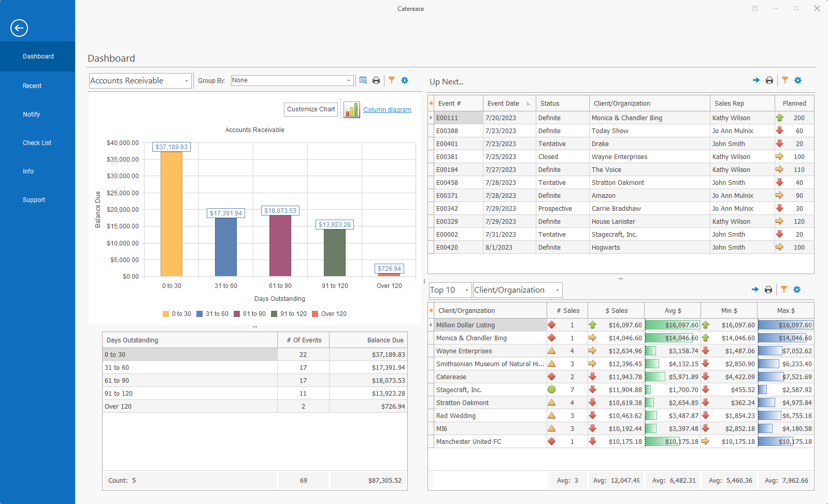Viewport: 828px width, 504px height.
Task: Click the column diagram chart icon
Action: (x=352, y=109)
